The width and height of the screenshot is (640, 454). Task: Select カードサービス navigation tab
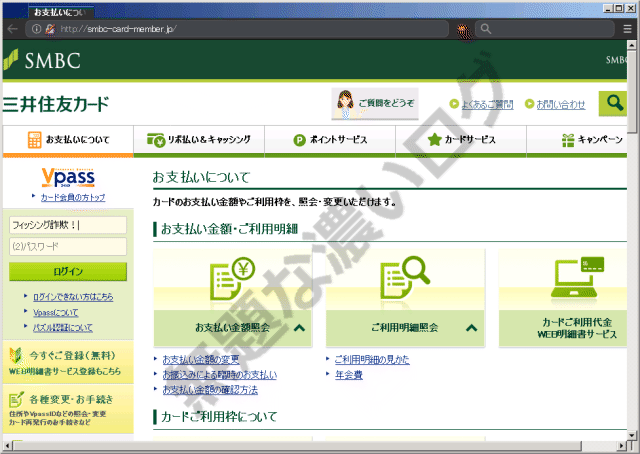(461, 140)
